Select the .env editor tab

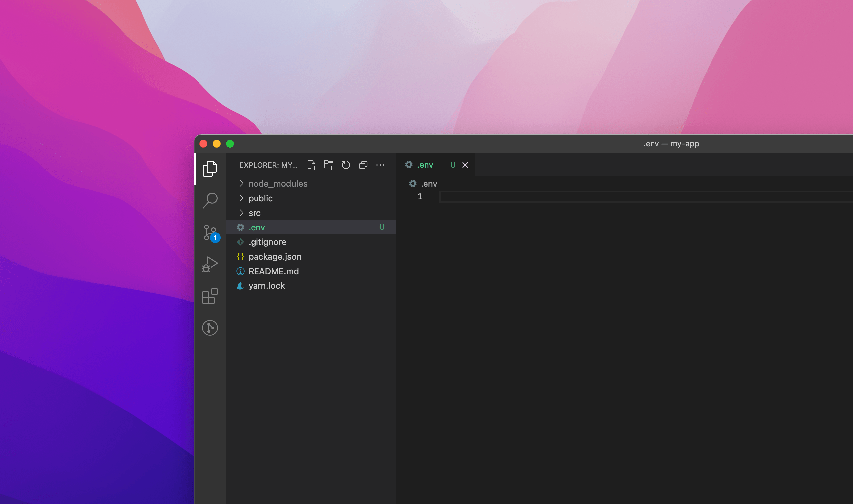pyautogui.click(x=425, y=165)
